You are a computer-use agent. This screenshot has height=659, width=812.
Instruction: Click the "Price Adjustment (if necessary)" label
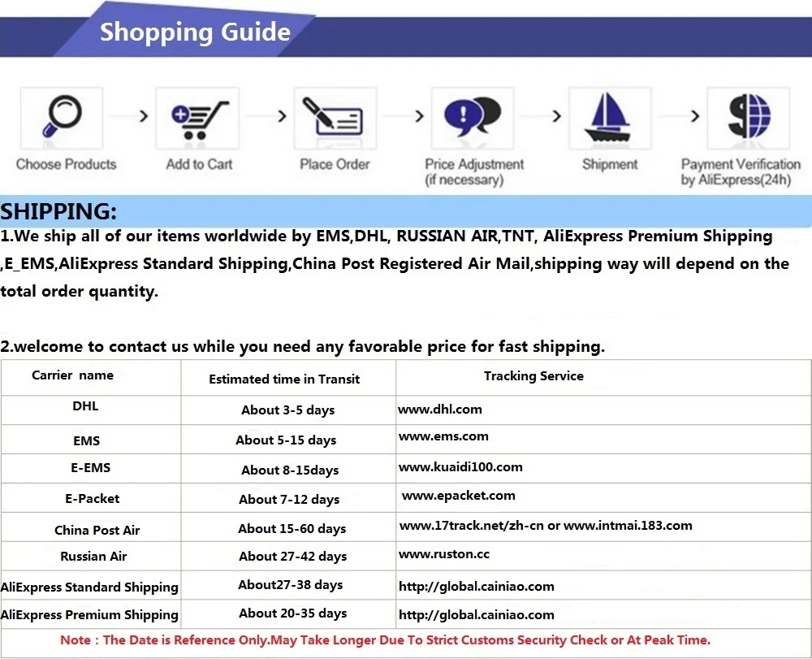click(474, 172)
